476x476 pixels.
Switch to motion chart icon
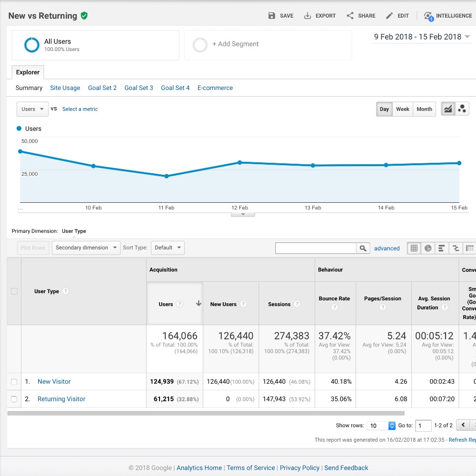462,109
